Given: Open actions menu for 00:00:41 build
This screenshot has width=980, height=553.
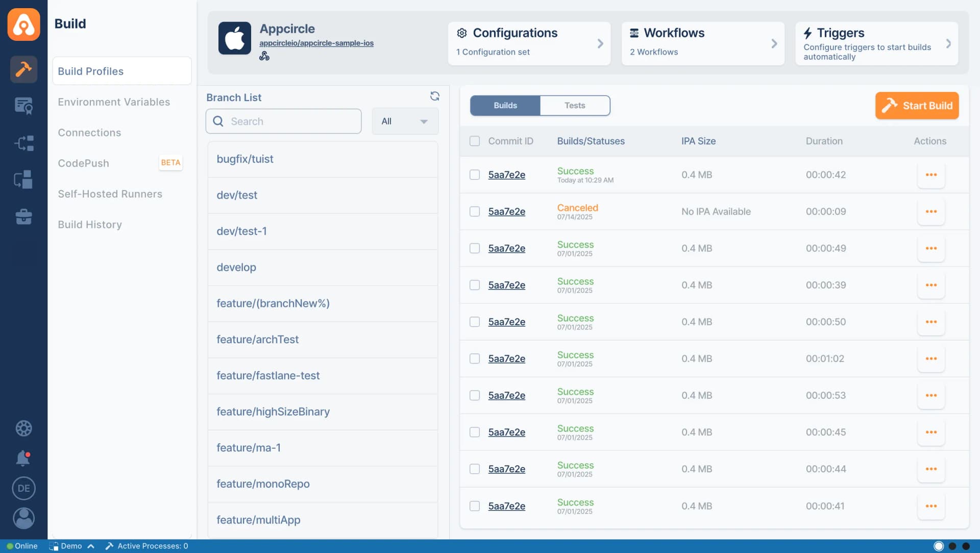Looking at the screenshot, I should [x=931, y=506].
